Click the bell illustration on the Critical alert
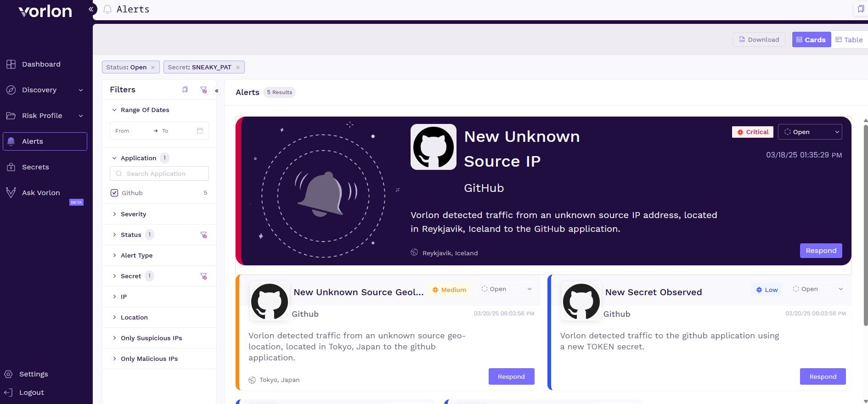868x404 pixels. [323, 196]
